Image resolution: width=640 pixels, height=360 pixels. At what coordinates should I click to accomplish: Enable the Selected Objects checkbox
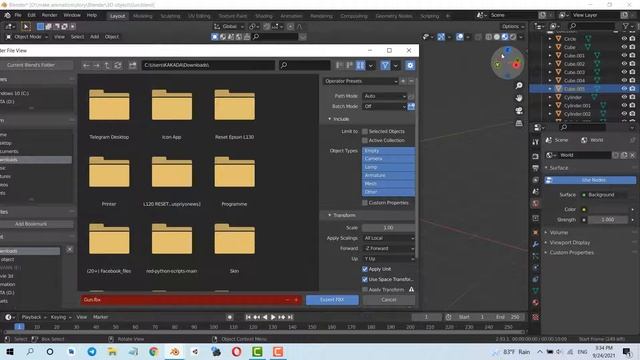pos(365,131)
